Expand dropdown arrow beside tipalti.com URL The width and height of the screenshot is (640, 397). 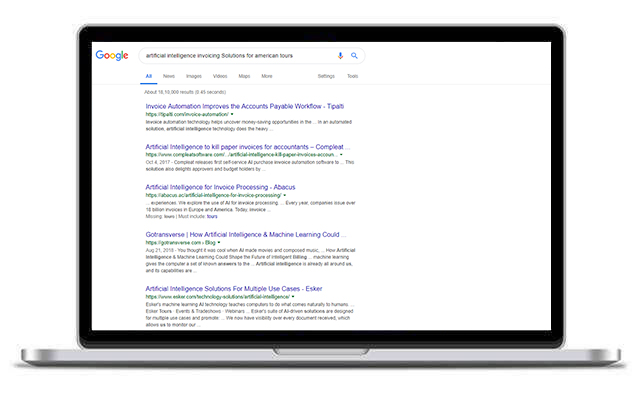(232, 114)
